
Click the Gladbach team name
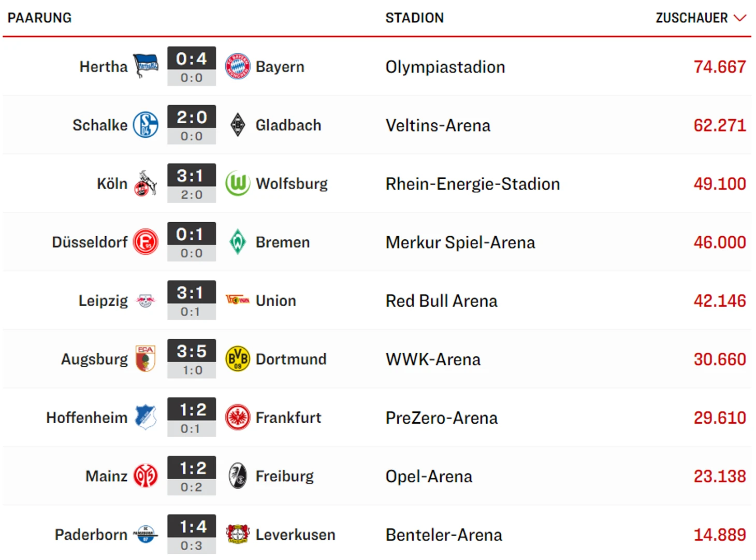tap(288, 125)
